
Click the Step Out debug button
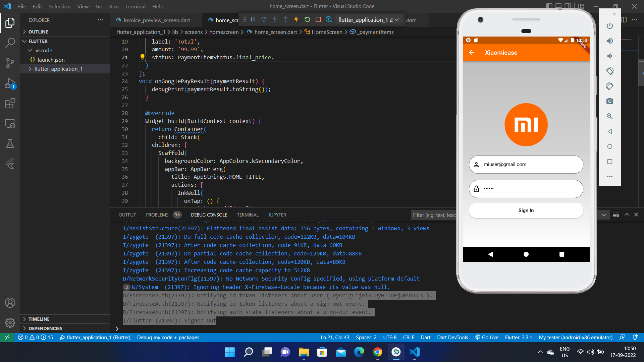[285, 20]
